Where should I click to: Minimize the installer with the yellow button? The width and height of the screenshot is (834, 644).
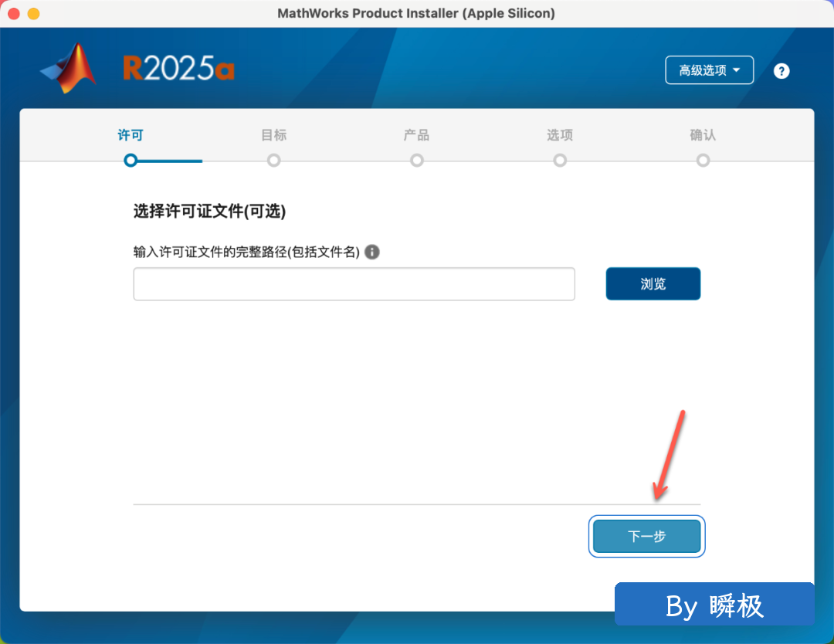coord(33,14)
